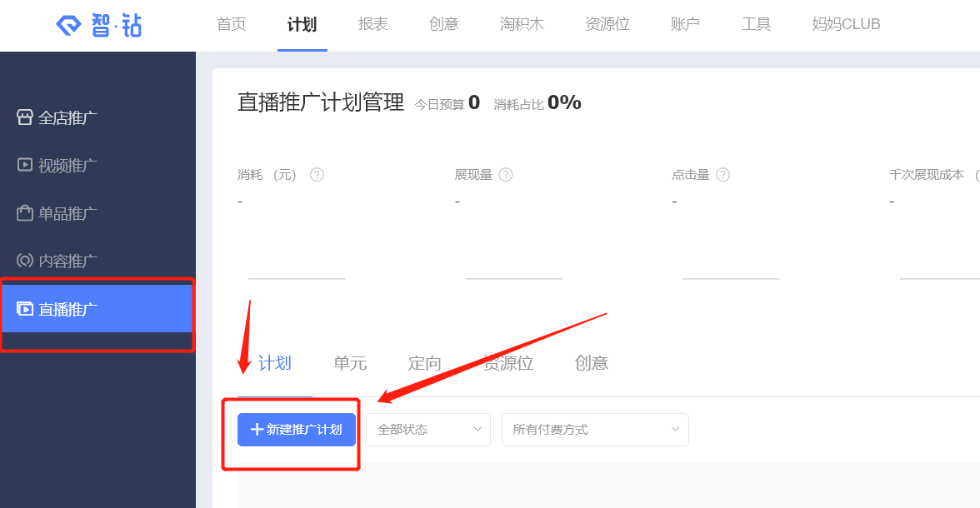Image resolution: width=980 pixels, height=508 pixels.
Task: Expand the 所有付费方式 payment dropdown
Action: (x=595, y=430)
